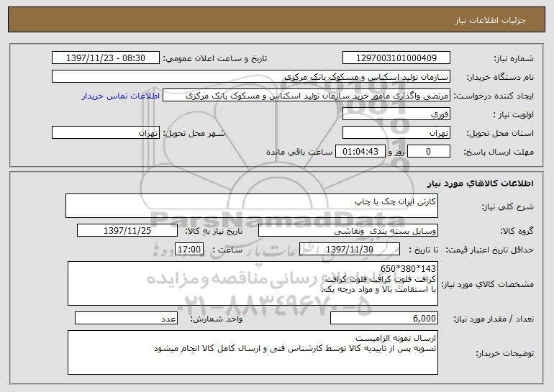Click the goods need date field 1397/11/25
The width and height of the screenshot is (554, 392).
click(x=127, y=230)
